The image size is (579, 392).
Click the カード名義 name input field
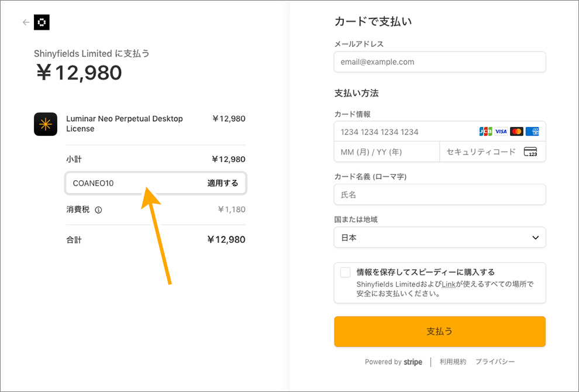coord(439,194)
